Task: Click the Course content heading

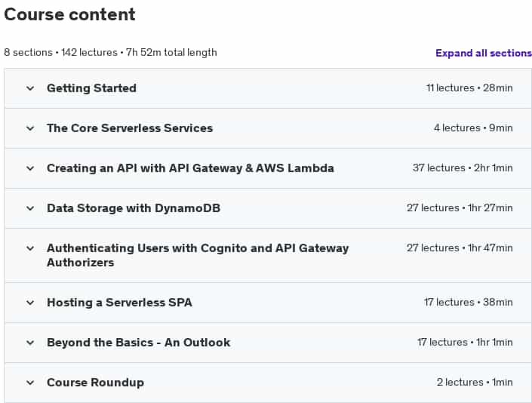Action: [69, 14]
